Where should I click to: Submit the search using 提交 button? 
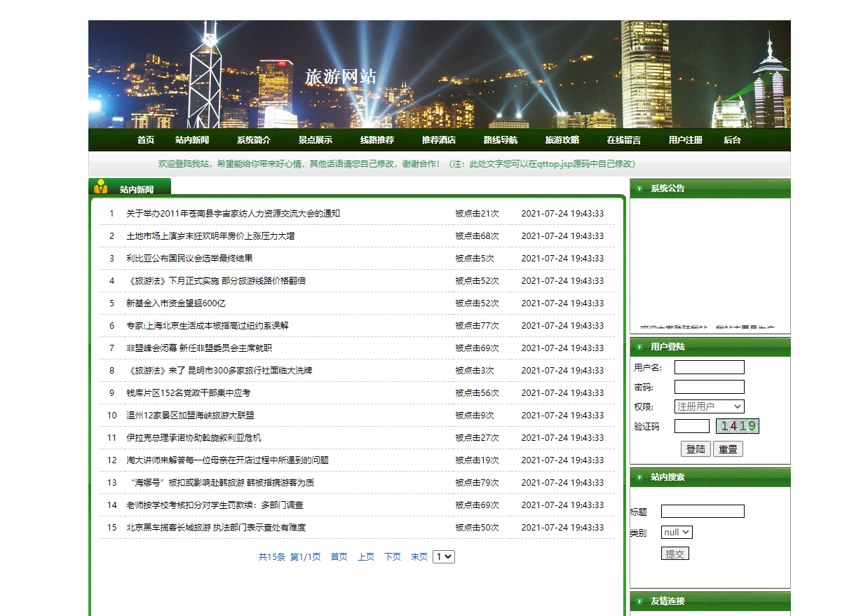674,553
